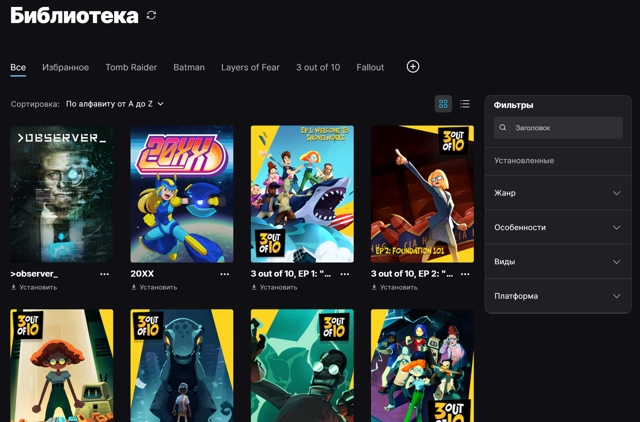Refresh the library with the sync icon
Viewport: 640px width, 422px height.
point(151,16)
